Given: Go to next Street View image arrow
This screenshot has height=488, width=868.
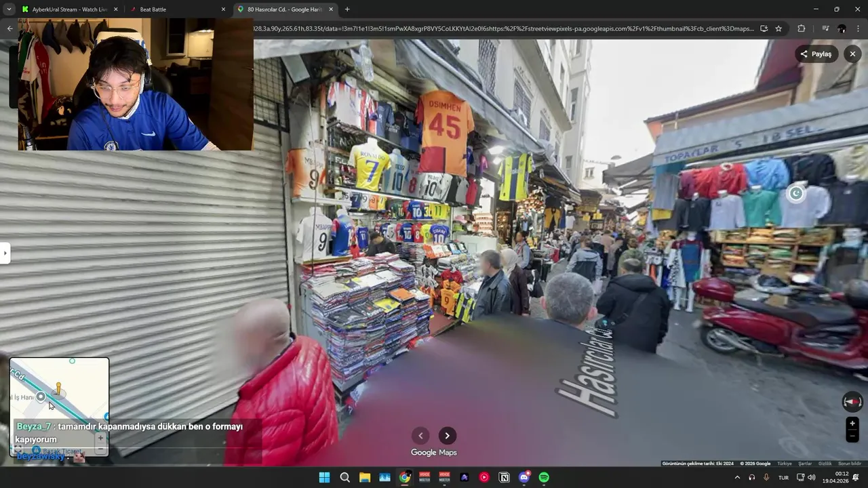Looking at the screenshot, I should (448, 436).
